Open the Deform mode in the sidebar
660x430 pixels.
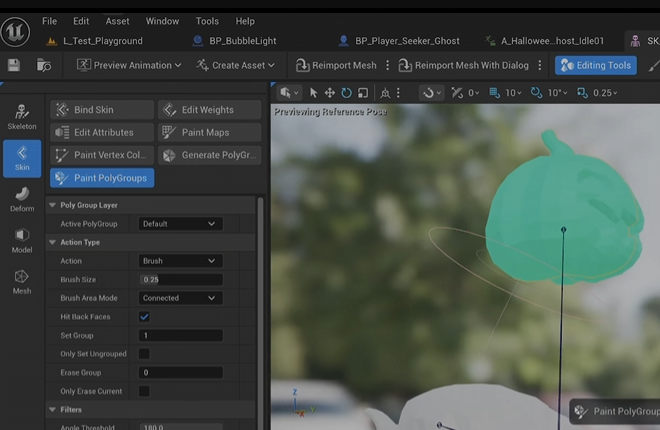tap(22, 199)
